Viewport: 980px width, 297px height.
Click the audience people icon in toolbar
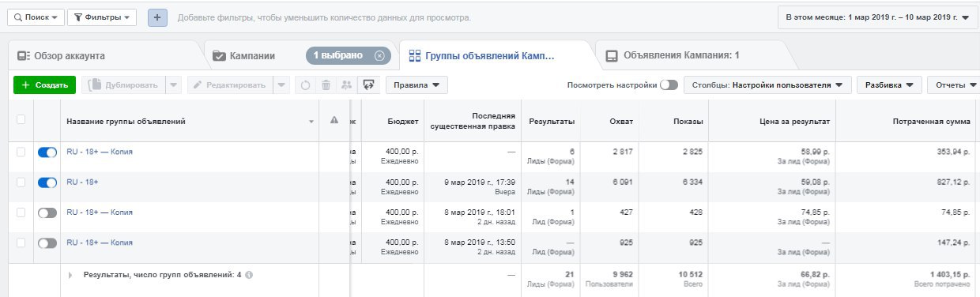(346, 85)
